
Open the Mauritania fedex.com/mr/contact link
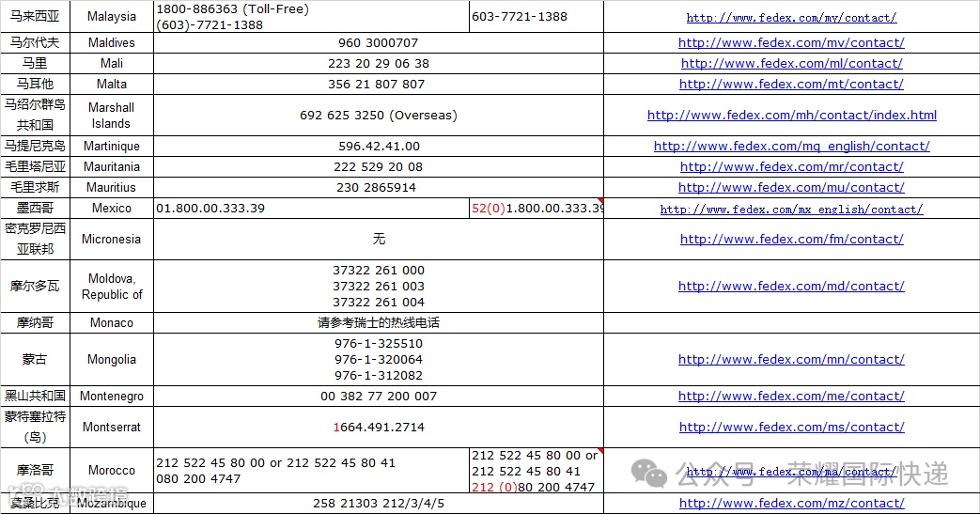click(x=791, y=166)
